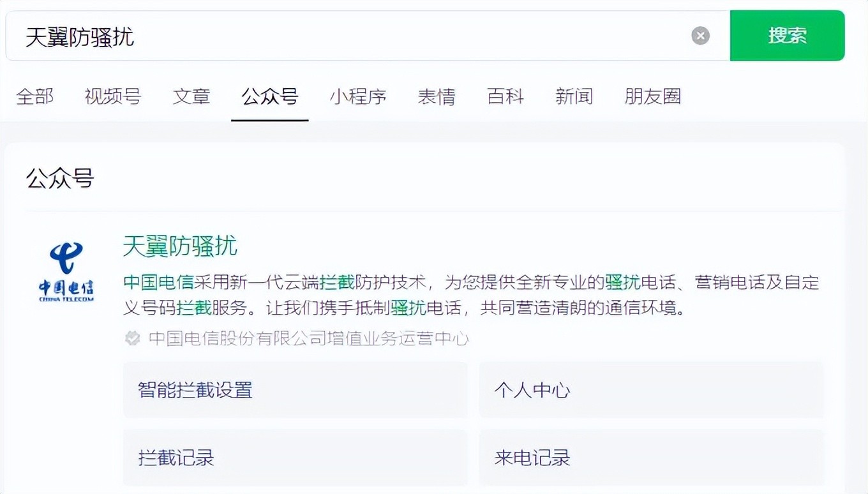Image resolution: width=868 pixels, height=494 pixels.
Task: Switch to the 全部 tab
Action: pos(34,96)
